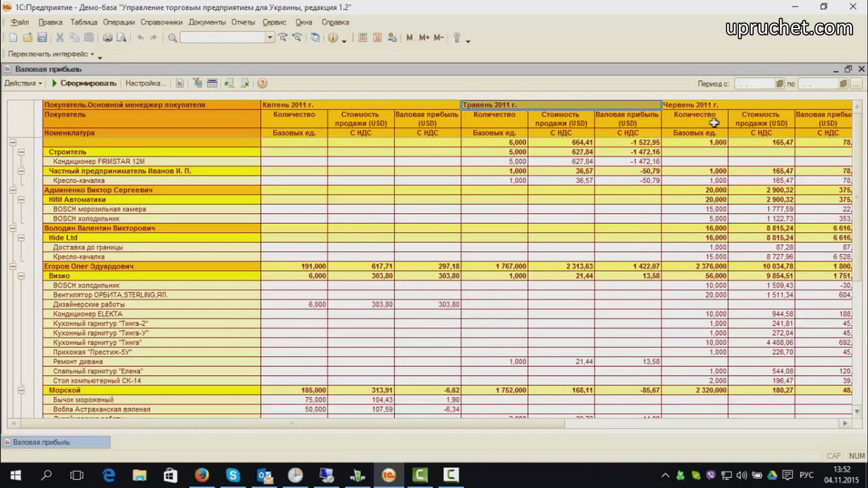The height and width of the screenshot is (488, 868).
Task: Open the Действия dropdown
Action: point(23,83)
